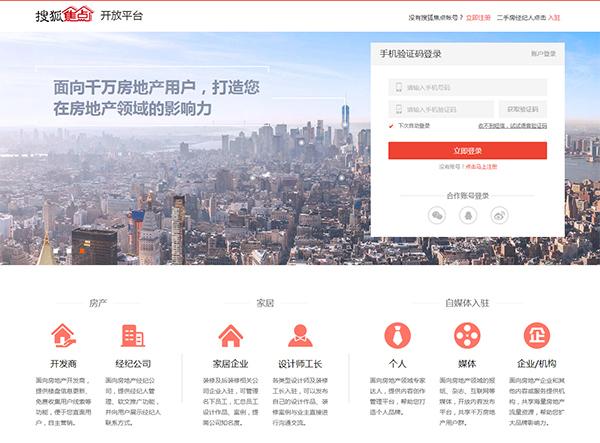The image size is (600, 443).
Task: Select the 手机验证码登录 tab title
Action: click(409, 54)
